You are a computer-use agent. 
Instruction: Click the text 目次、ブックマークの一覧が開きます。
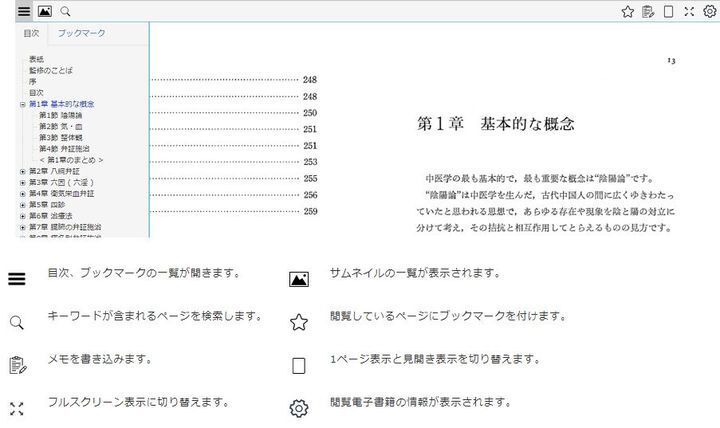tap(144, 273)
